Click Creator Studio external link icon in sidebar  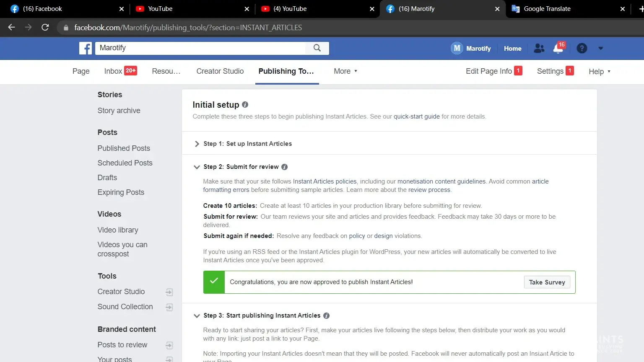pyautogui.click(x=169, y=292)
